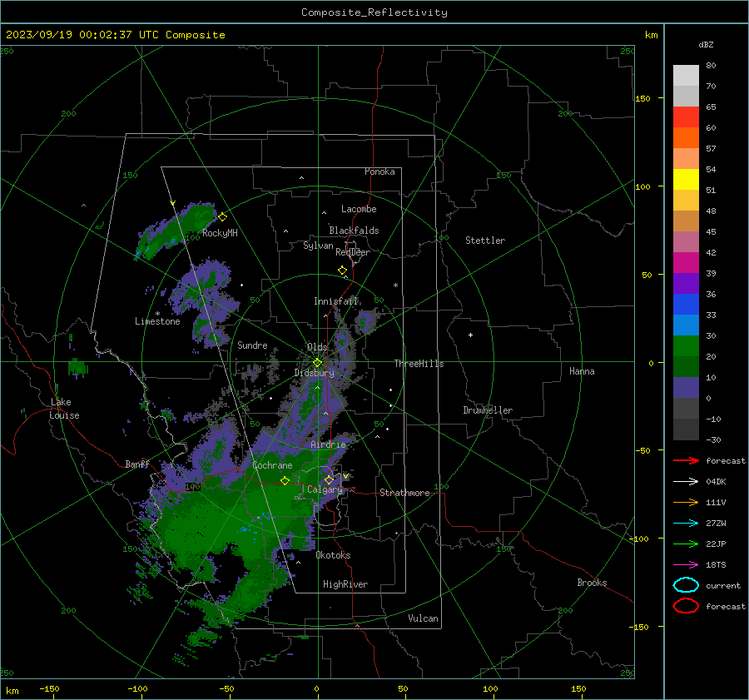Image resolution: width=749 pixels, height=700 pixels.
Task: Click the Airdrie city label
Action: 328,444
